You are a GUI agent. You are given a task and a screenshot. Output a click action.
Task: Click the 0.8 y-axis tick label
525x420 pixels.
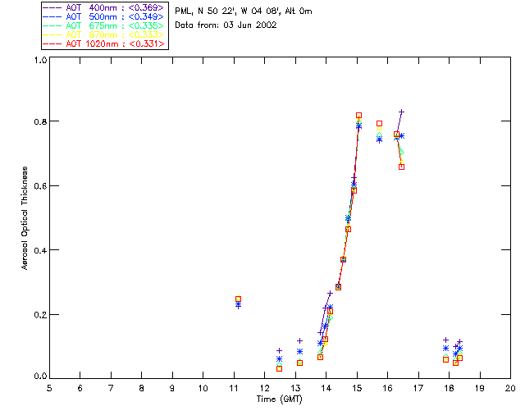40,121
